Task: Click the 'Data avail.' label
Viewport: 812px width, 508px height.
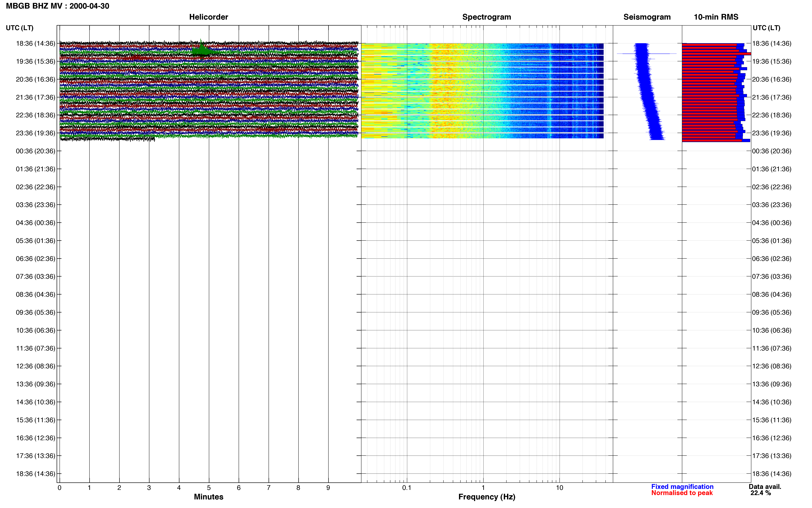Action: [765, 487]
